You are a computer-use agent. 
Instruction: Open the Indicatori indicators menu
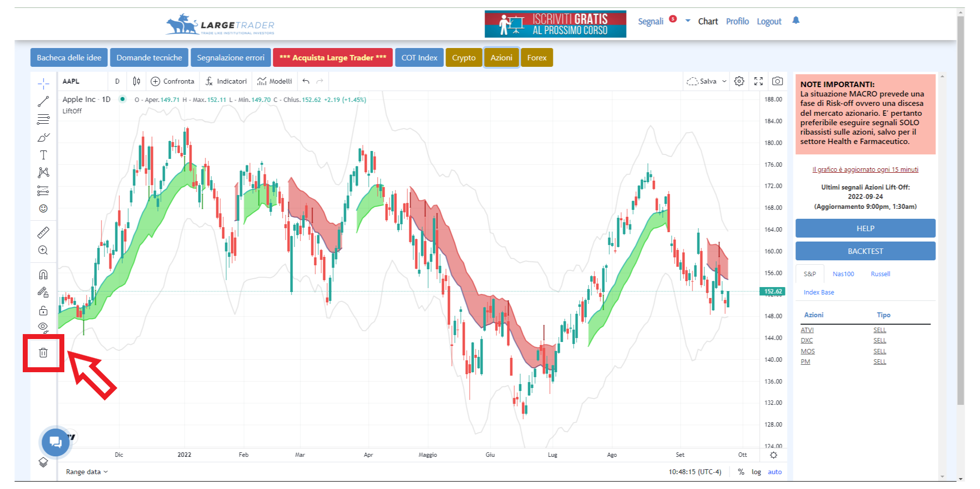click(x=226, y=81)
